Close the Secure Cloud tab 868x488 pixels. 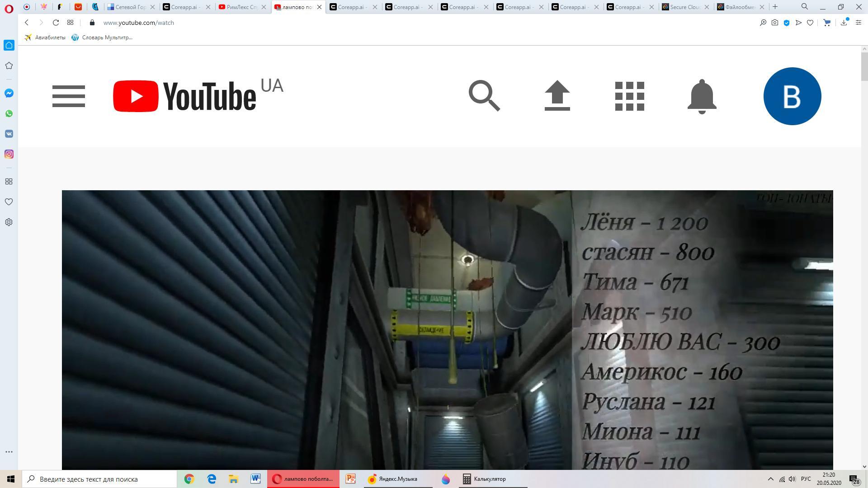coord(707,7)
